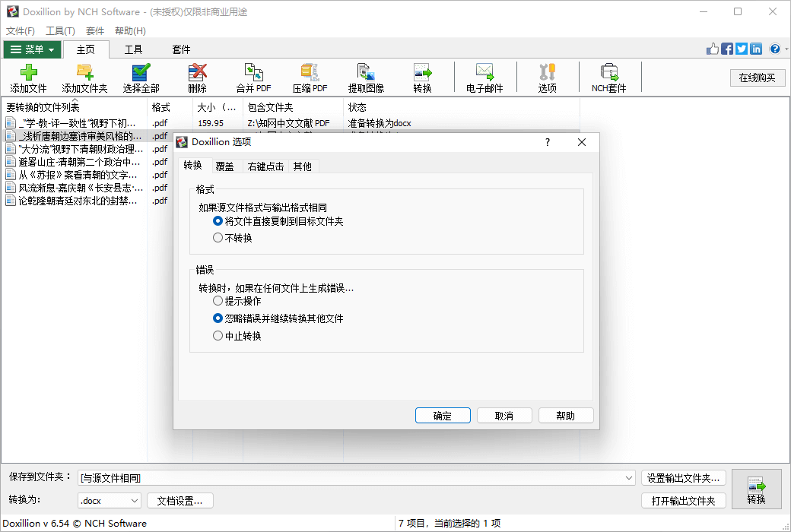Click the LinkedIn share icon
Screen dimensions: 791x532
point(756,49)
